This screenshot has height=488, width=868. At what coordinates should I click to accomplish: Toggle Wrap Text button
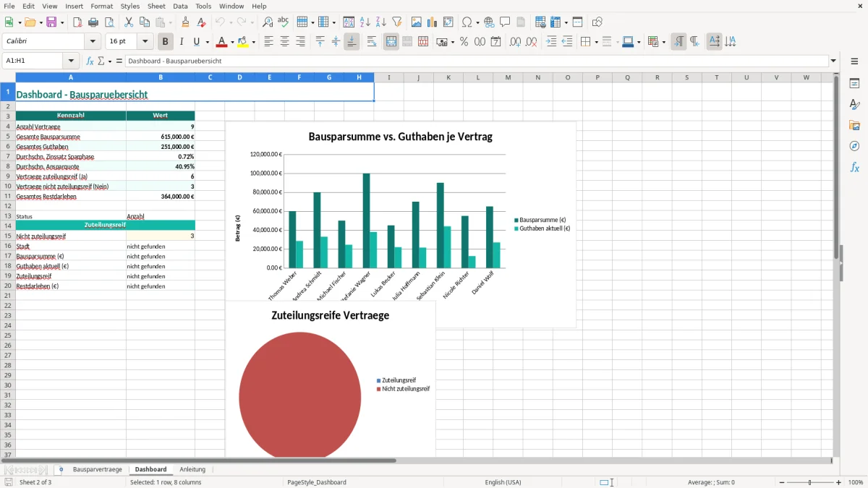coord(372,42)
